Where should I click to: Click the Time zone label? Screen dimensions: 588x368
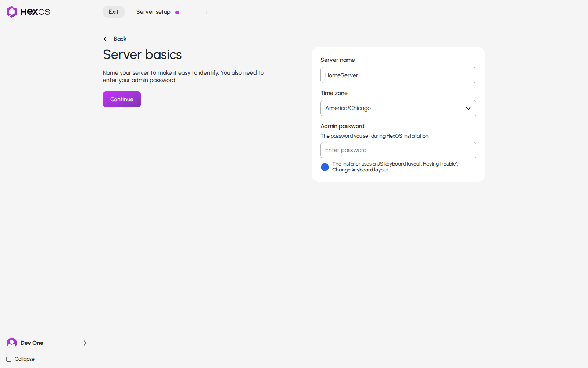(x=334, y=93)
